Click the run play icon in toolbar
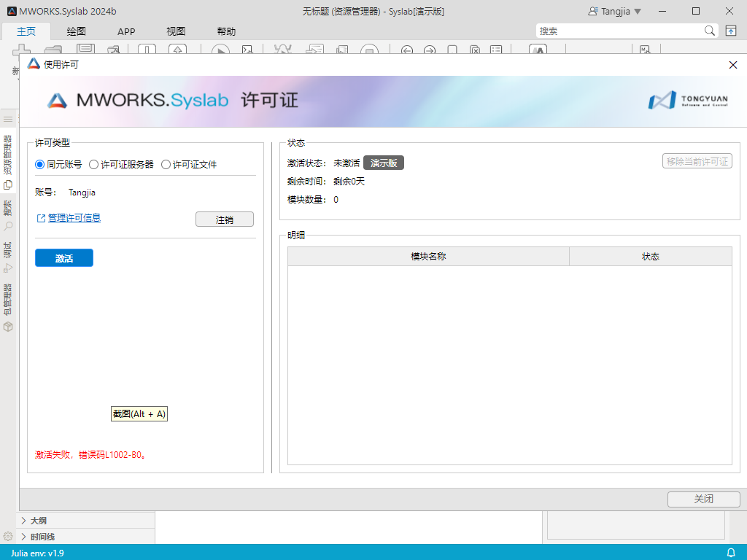747x560 pixels. tap(220, 50)
